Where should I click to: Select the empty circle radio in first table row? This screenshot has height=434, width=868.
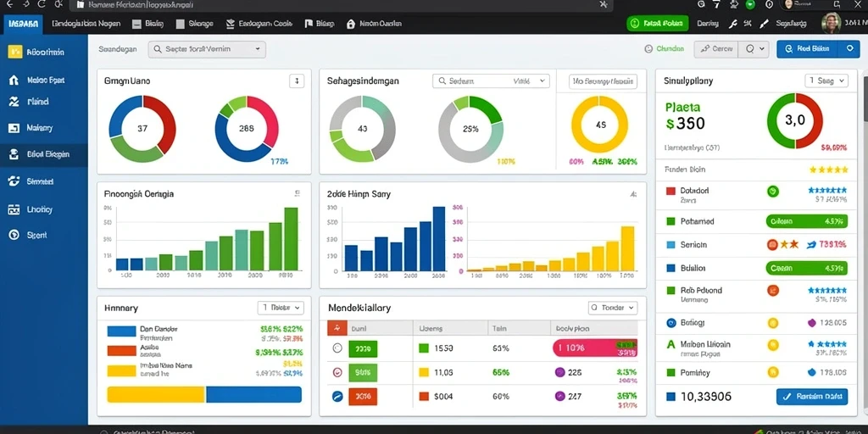(x=337, y=348)
